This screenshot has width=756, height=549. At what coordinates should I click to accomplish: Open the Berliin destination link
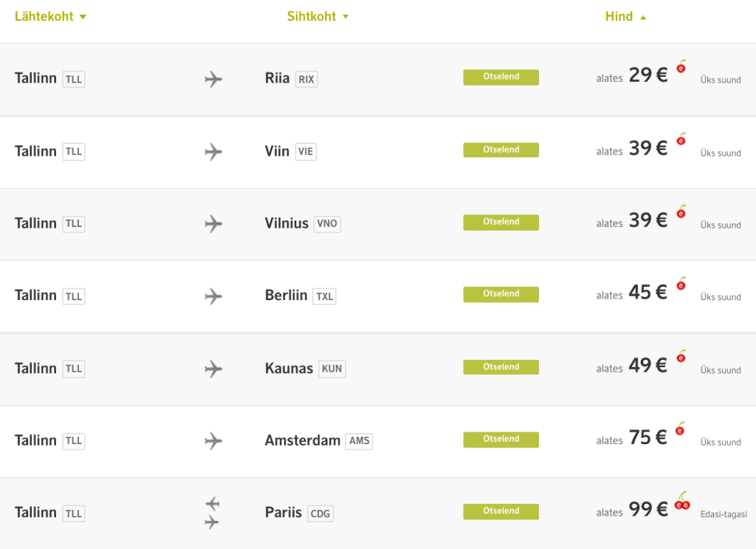tap(286, 296)
